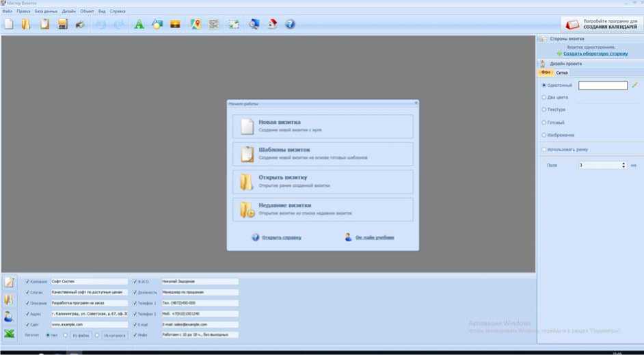The width and height of the screenshot is (644, 355).
Task: Open the Вид menu
Action: 102,12
